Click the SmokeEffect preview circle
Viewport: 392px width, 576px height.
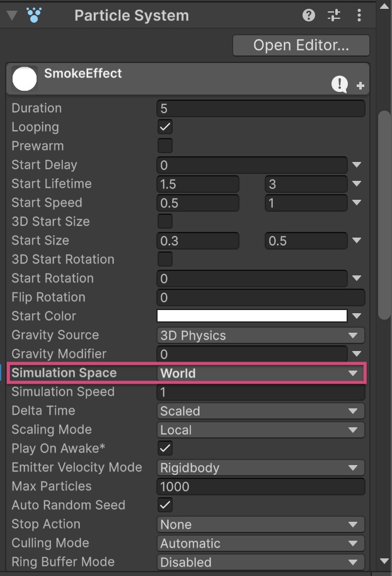pyautogui.click(x=24, y=79)
